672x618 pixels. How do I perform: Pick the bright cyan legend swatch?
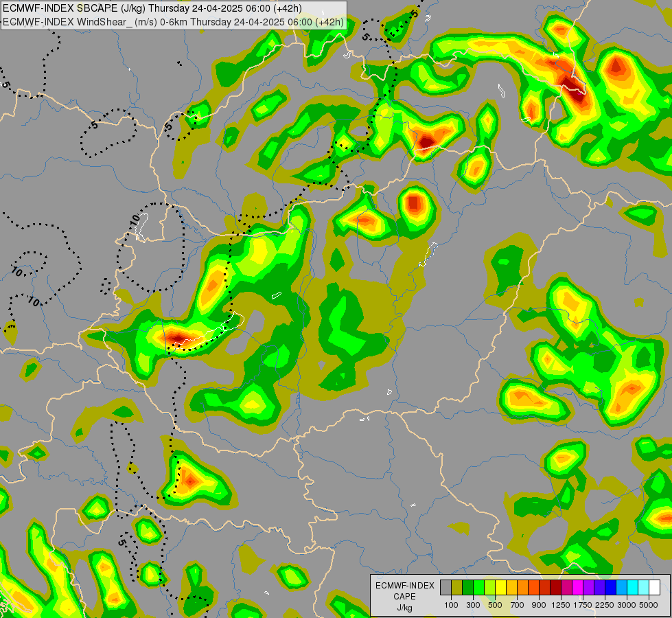[x=633, y=588]
